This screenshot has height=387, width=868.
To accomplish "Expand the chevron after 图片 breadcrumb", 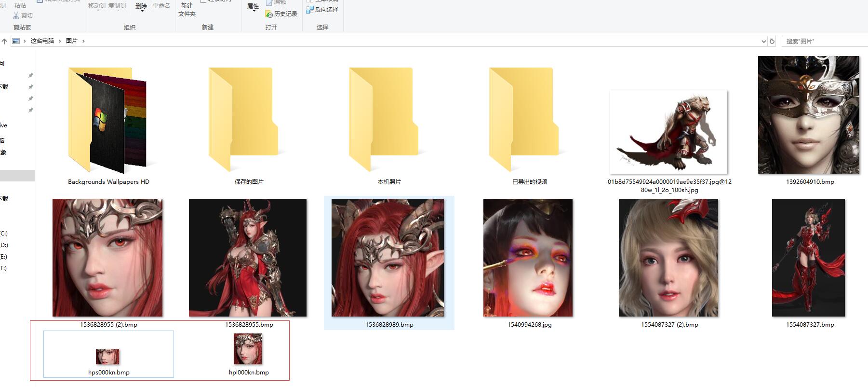I will click(83, 41).
